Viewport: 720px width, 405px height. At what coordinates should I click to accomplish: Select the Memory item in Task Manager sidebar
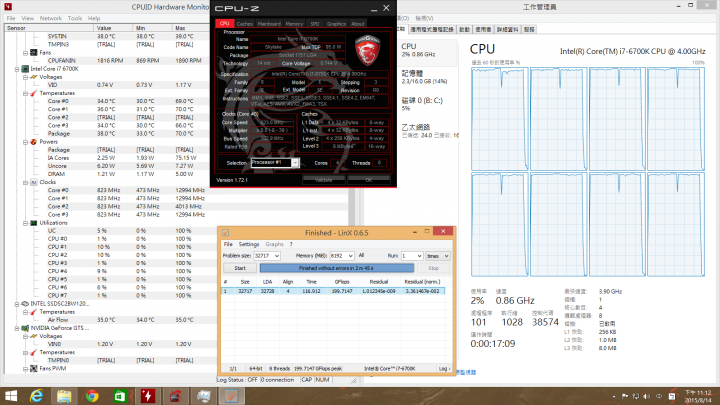pos(427,77)
